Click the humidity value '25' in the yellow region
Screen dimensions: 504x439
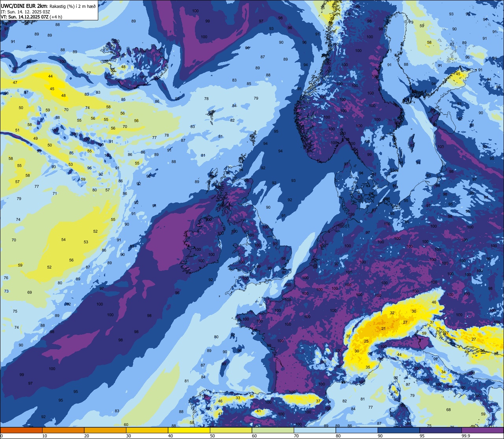(x=366, y=341)
